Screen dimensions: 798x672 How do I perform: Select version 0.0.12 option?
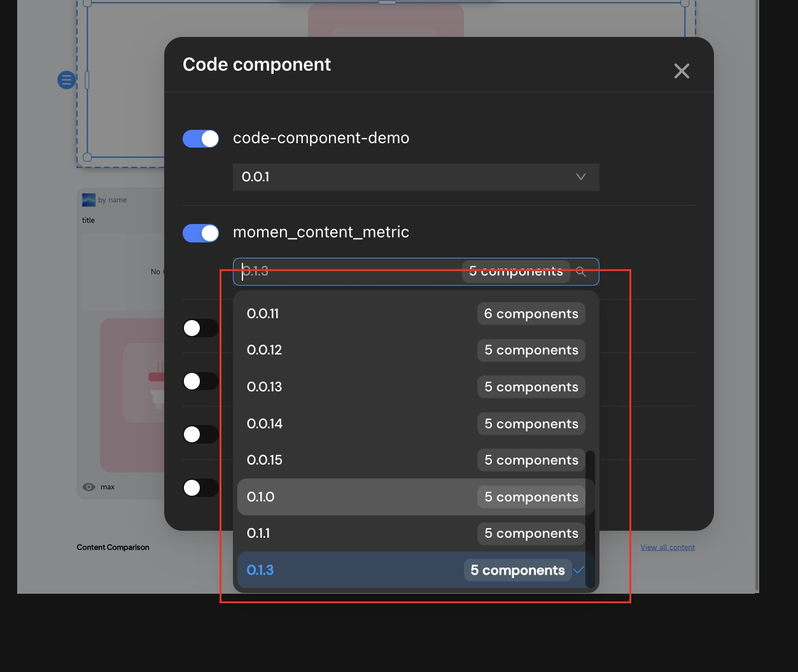416,350
